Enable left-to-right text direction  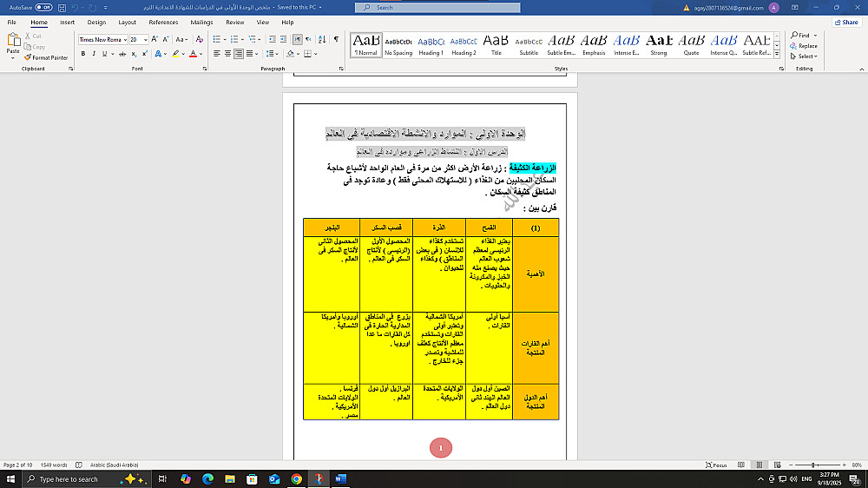(x=298, y=39)
